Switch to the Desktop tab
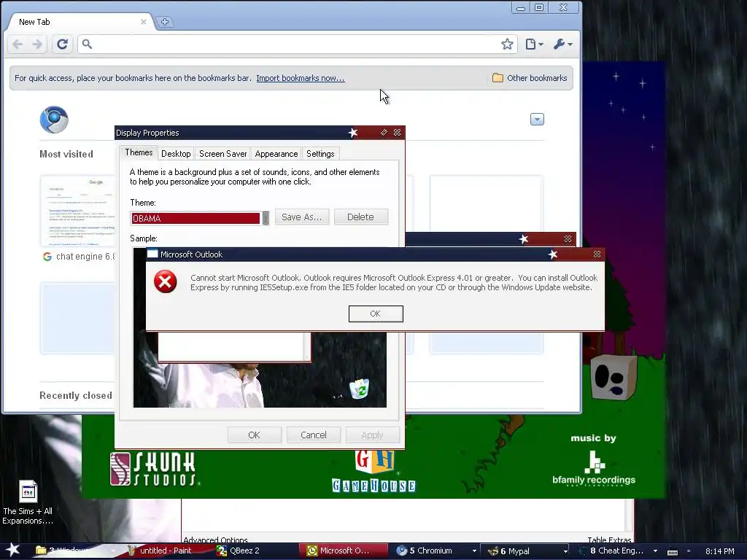This screenshot has height=560, width=747. [176, 154]
